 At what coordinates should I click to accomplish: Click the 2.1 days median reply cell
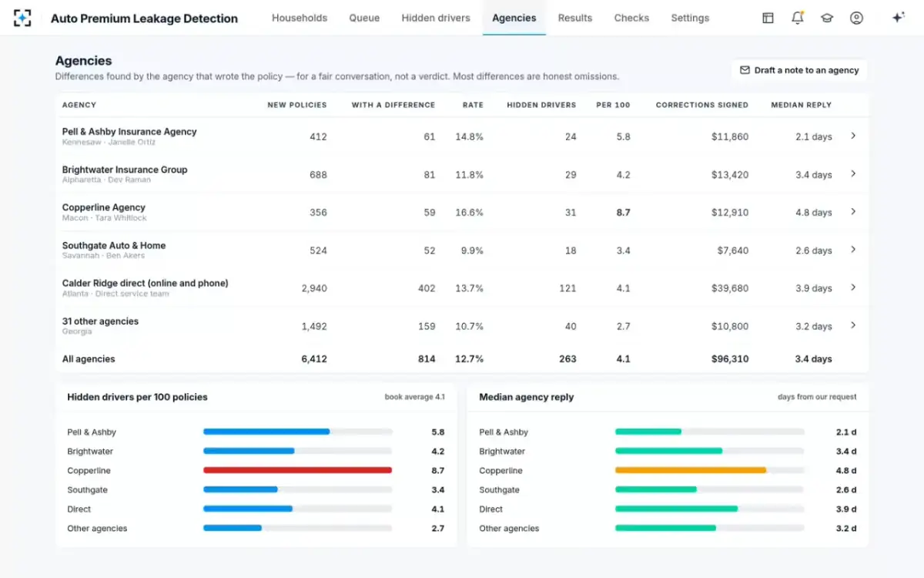[814, 137]
